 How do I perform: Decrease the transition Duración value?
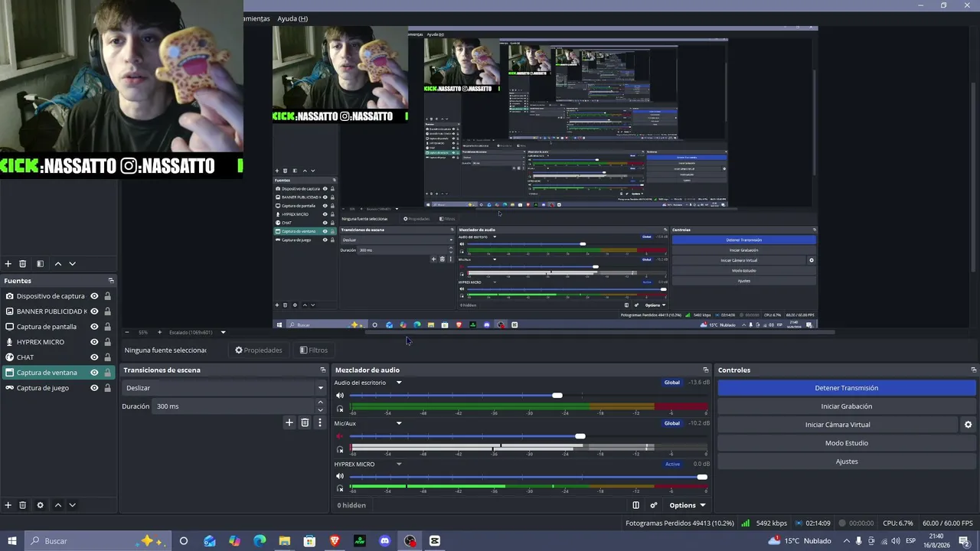pos(322,409)
